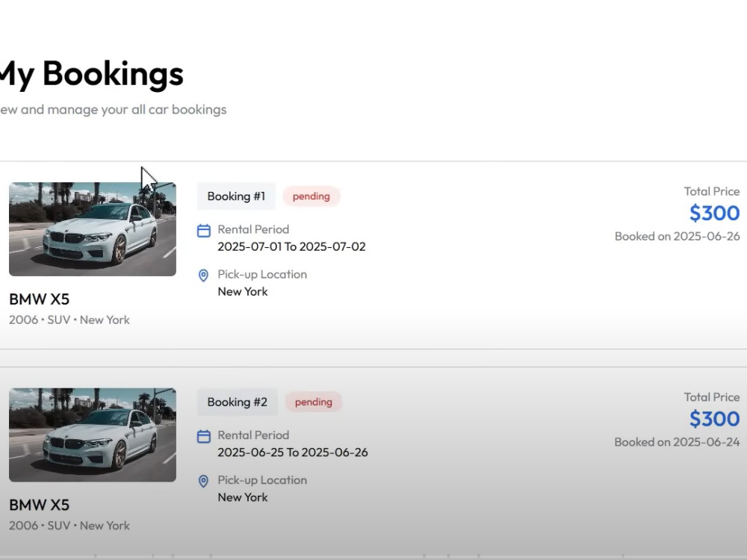Click the BMW X5 title in the first booking

(39, 299)
